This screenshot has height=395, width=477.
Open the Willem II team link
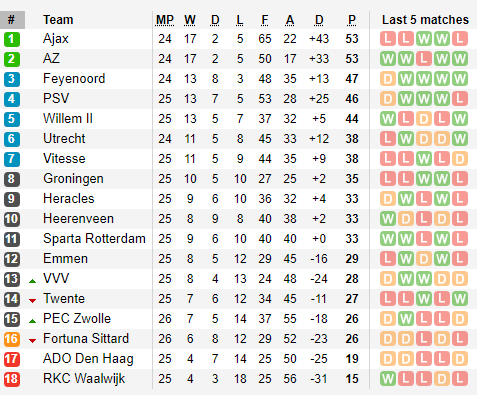tap(68, 119)
